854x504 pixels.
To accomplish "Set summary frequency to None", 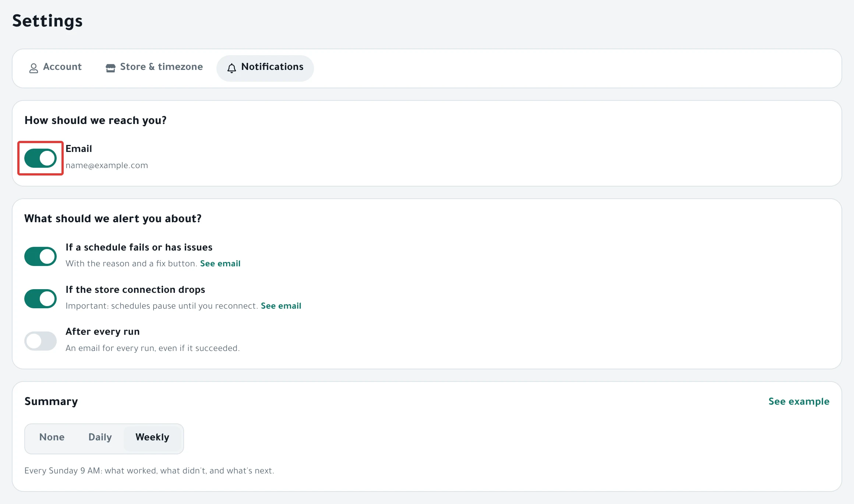I will [52, 437].
